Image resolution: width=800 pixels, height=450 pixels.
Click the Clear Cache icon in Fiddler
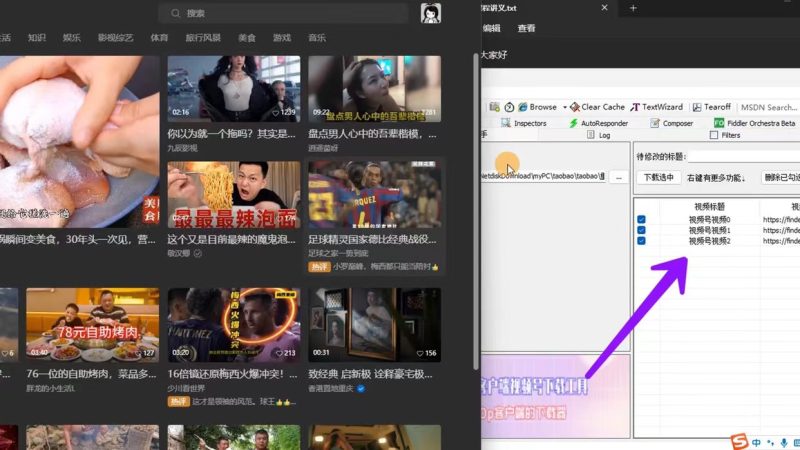tap(575, 107)
